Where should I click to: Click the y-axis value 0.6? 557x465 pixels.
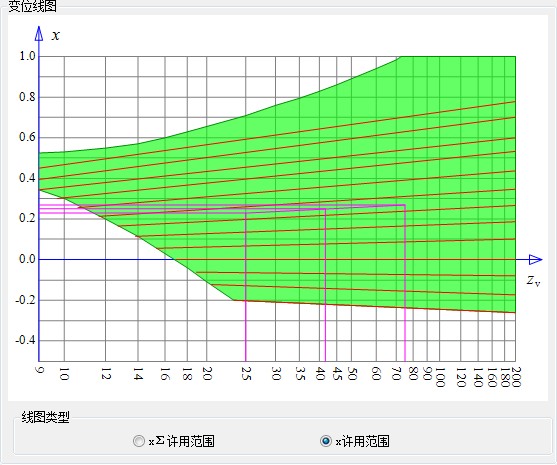click(27, 137)
